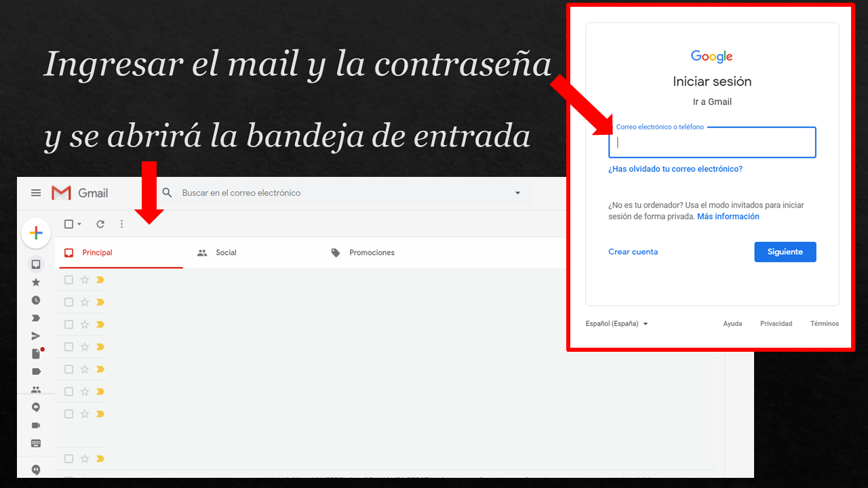
Task: Click the keyboard icon in the sidebar
Action: [36, 443]
